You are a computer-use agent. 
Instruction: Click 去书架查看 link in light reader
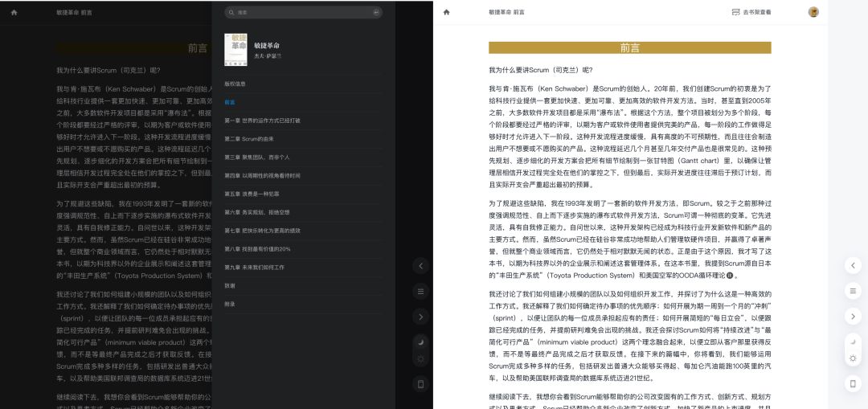tap(757, 12)
